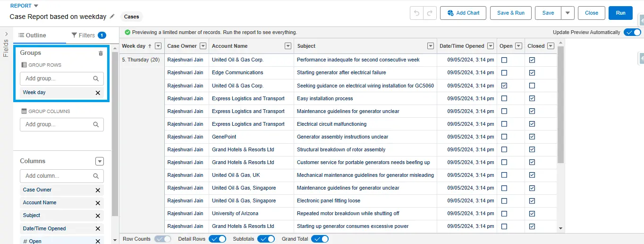Image resolution: width=644 pixels, height=244 pixels.
Task: Click search icon in Group Columns field
Action: (96, 124)
